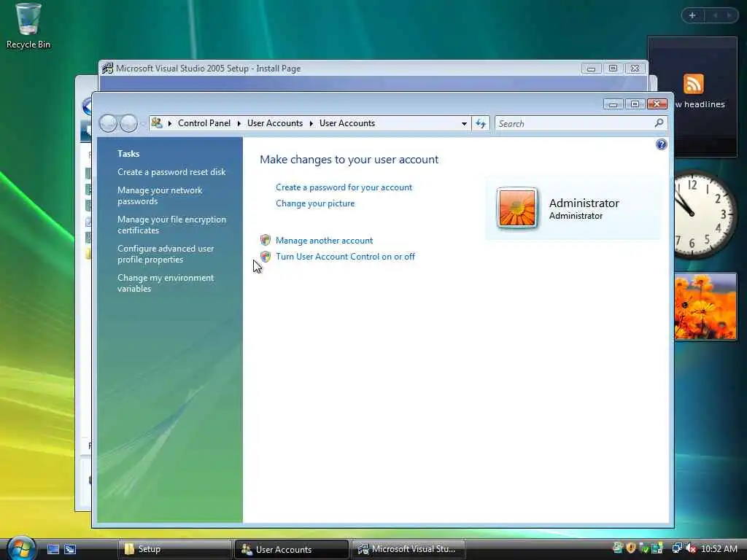Click Create a password for your account
Image resolution: width=747 pixels, height=560 pixels.
click(344, 187)
